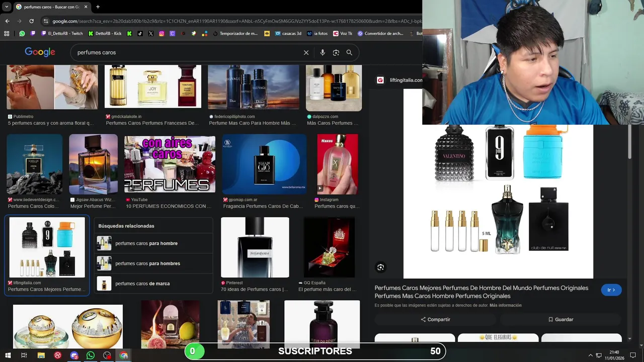Screen dimensions: 644x362
Task: Open the Instagram Naxos perfume thumbnail
Action: tap(337, 164)
